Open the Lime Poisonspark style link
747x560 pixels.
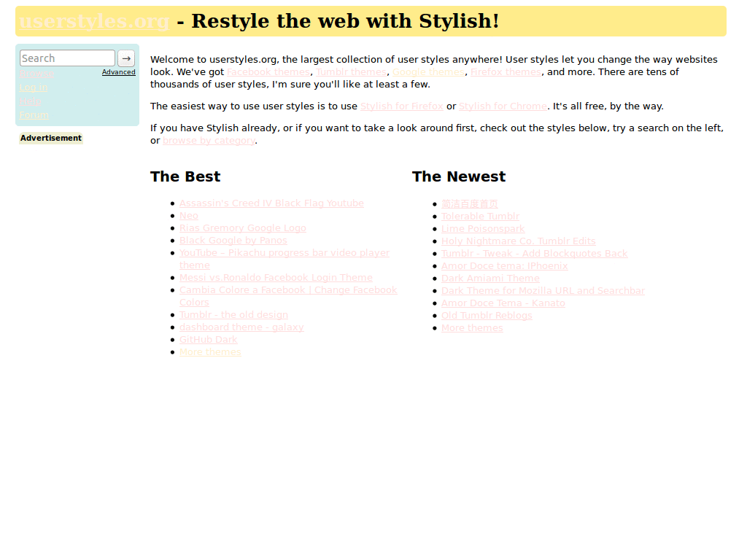point(483,228)
